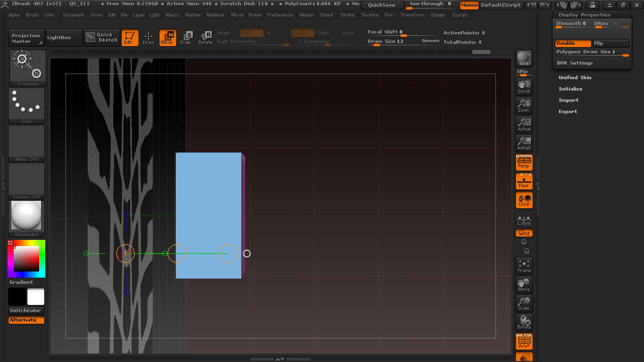Open the Dots stroke type selector
644x362 pixels.
tap(27, 106)
